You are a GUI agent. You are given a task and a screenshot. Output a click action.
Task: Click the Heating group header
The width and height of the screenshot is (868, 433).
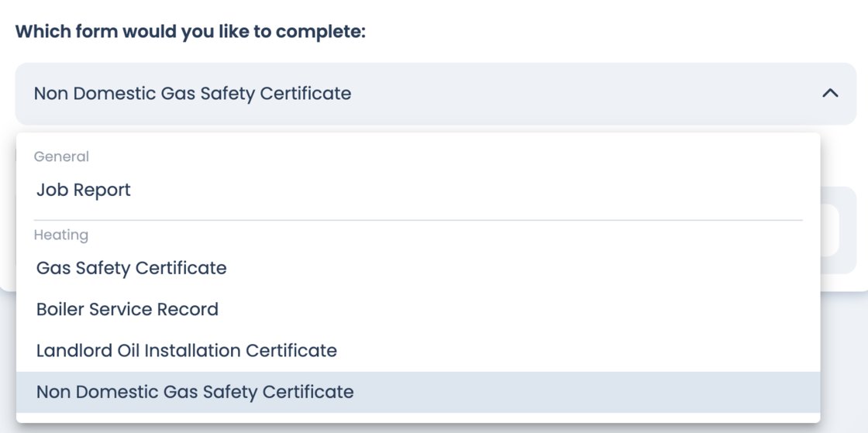tap(61, 235)
